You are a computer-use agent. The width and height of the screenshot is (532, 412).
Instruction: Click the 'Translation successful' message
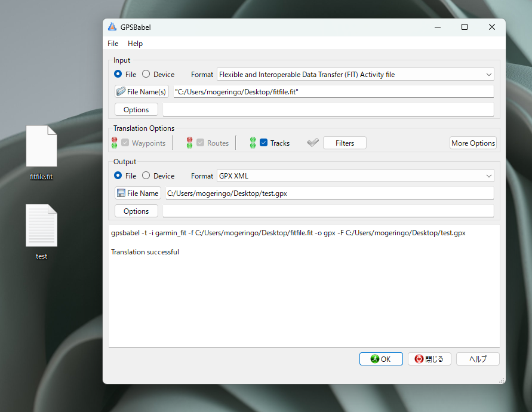pos(145,252)
